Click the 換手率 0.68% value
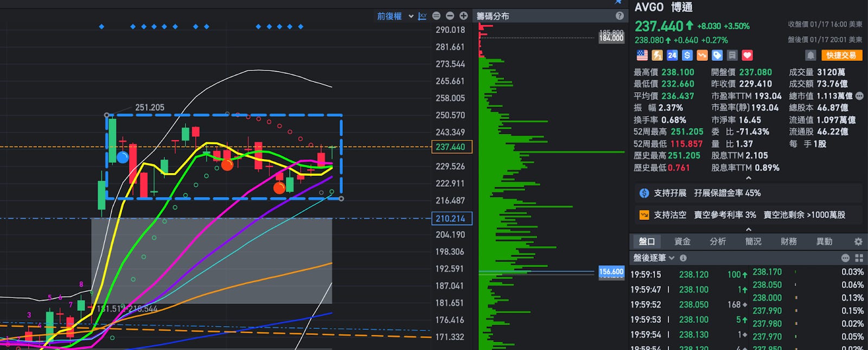Image resolution: width=868 pixels, height=350 pixels. tap(674, 120)
